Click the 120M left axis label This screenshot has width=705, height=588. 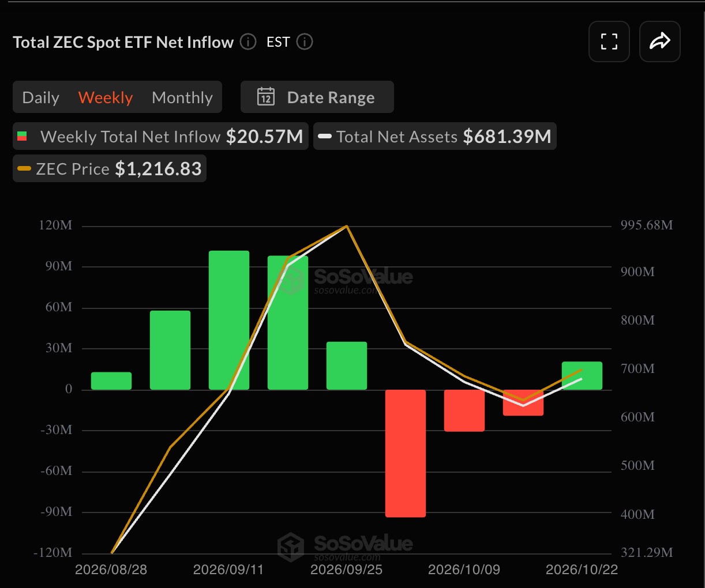56,225
